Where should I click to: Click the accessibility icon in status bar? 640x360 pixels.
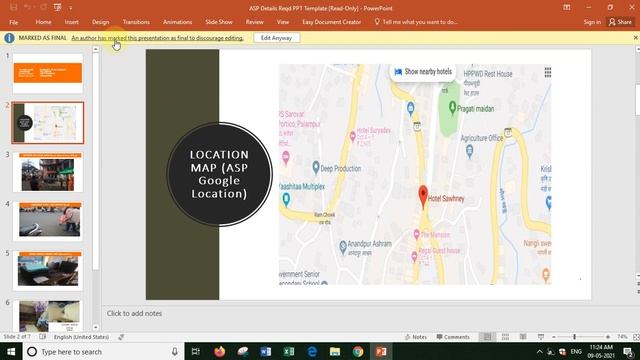click(x=121, y=337)
